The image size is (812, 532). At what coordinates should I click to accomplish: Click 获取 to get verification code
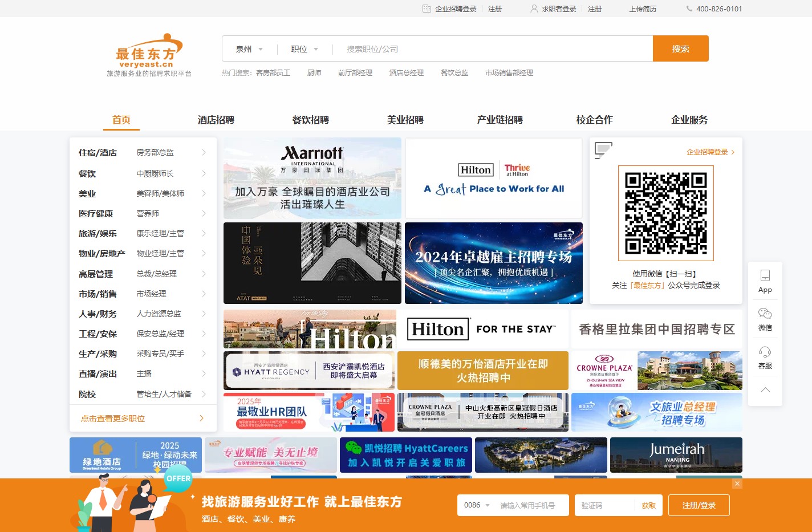coord(649,505)
